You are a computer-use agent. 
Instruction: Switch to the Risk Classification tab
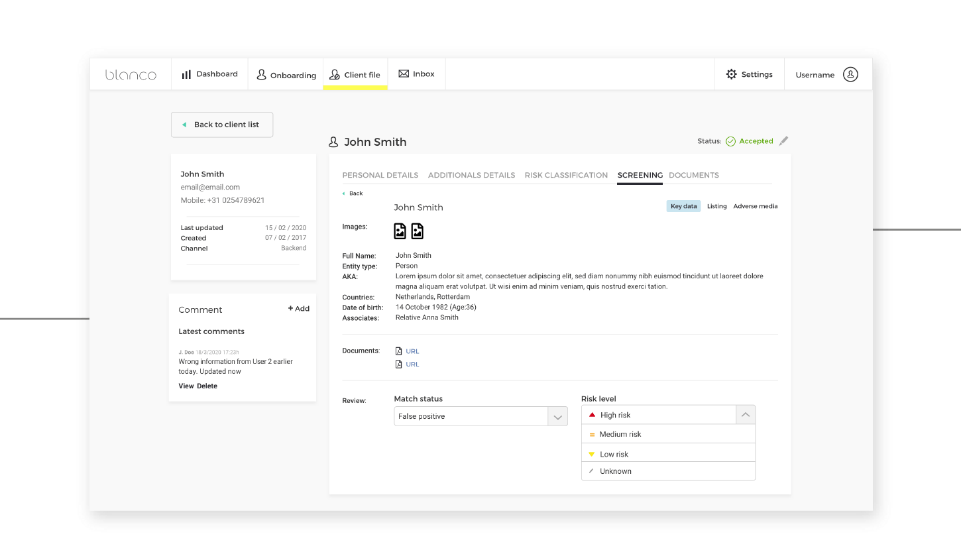tap(566, 175)
